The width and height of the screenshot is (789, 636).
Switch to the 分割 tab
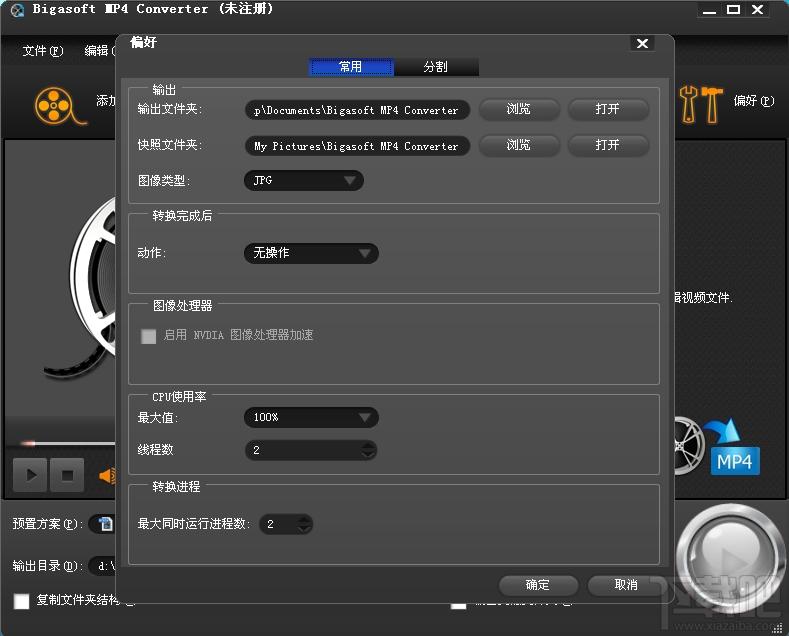pyautogui.click(x=436, y=66)
